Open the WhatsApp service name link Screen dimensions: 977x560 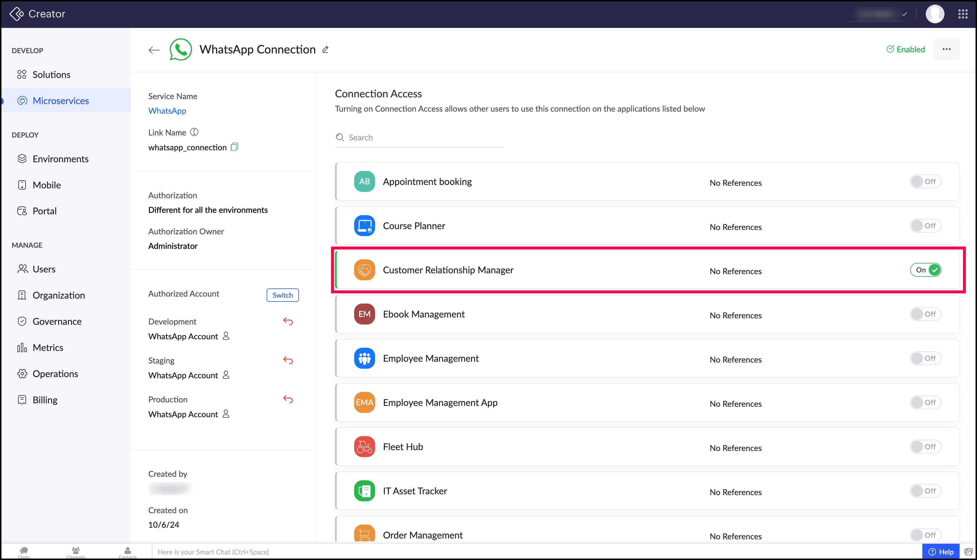click(x=167, y=111)
